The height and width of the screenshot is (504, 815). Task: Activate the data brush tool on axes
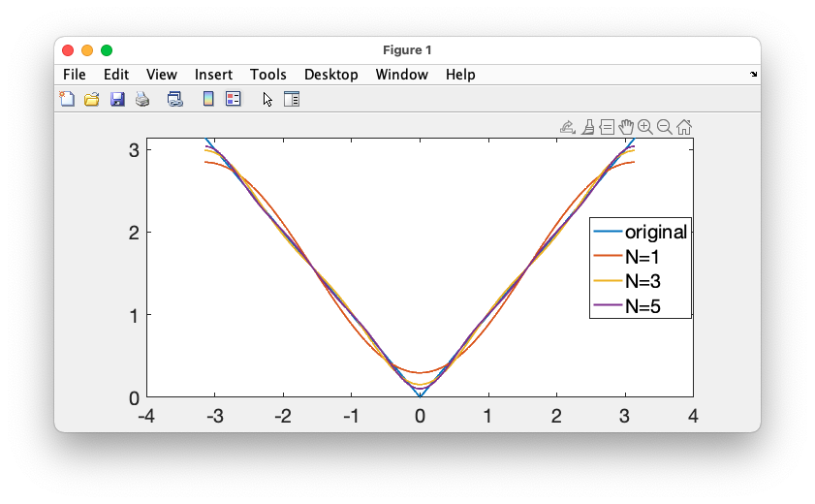[588, 127]
